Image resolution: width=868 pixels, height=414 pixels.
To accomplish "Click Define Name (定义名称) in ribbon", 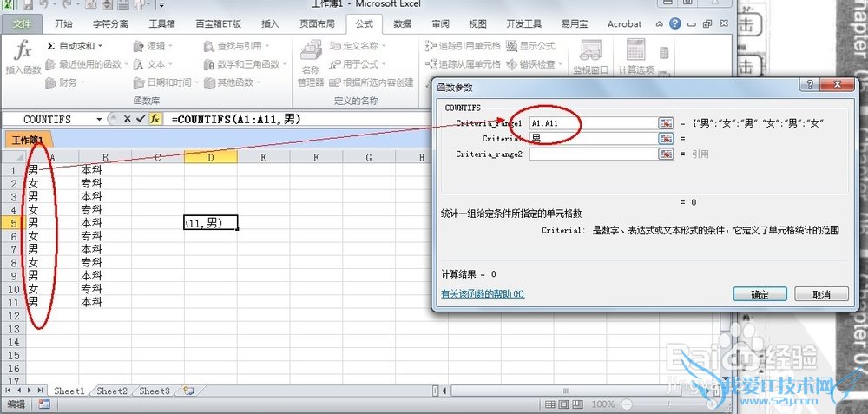I will (x=358, y=46).
